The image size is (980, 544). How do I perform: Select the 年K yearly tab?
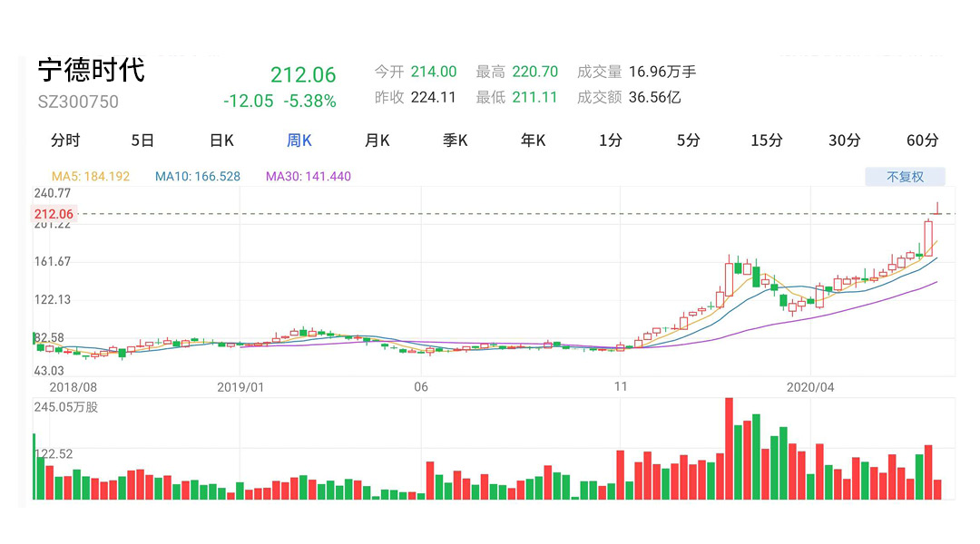[534, 141]
